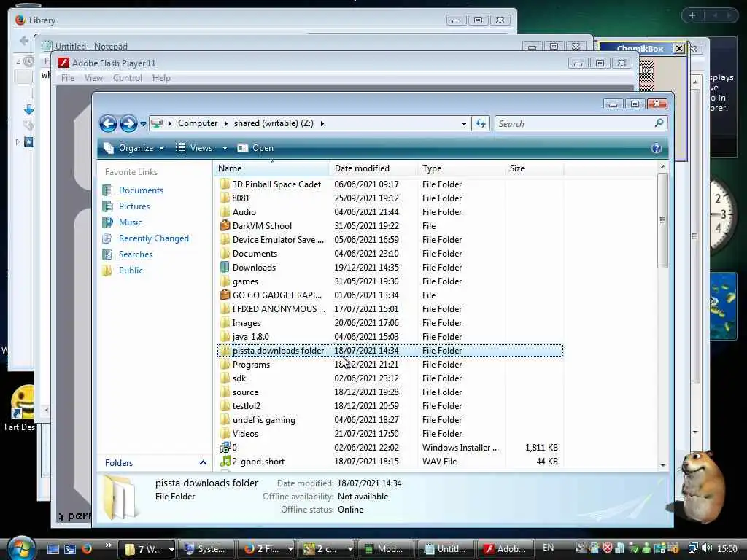Select the java_1.8.0 folder
This screenshot has height=560, width=747.
(x=251, y=336)
